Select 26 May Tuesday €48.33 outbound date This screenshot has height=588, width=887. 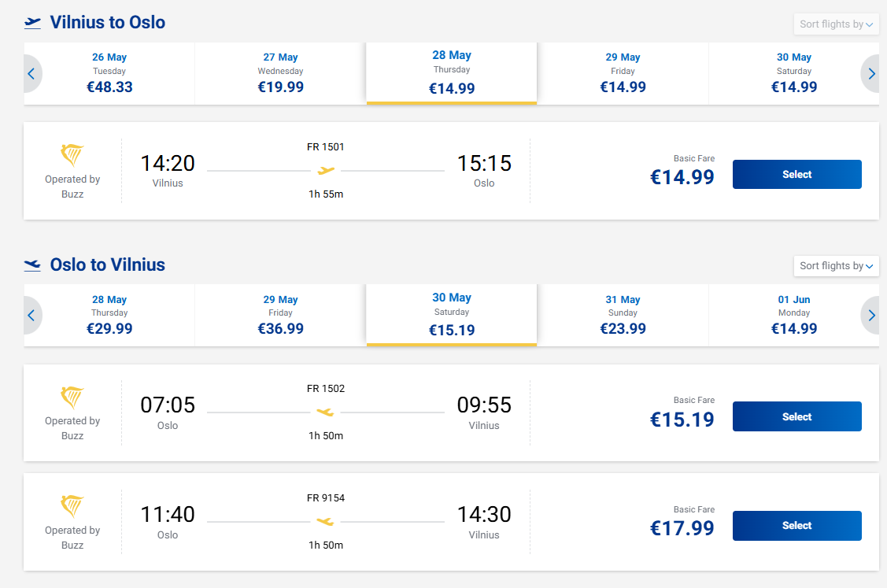point(109,73)
